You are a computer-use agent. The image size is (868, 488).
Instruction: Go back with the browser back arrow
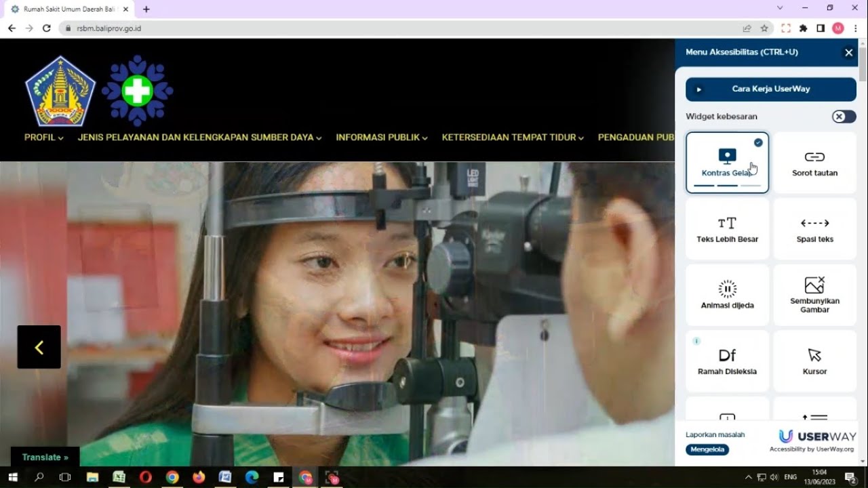click(12, 28)
